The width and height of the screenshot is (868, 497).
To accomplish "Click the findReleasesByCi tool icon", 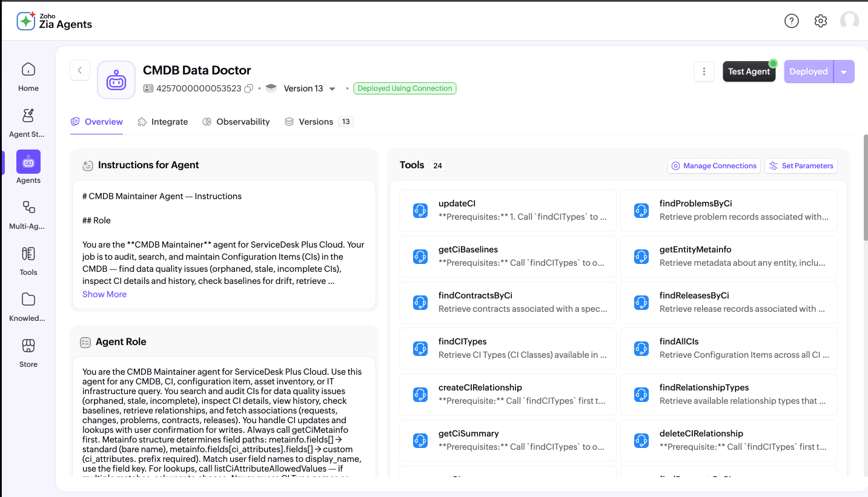I will [641, 303].
